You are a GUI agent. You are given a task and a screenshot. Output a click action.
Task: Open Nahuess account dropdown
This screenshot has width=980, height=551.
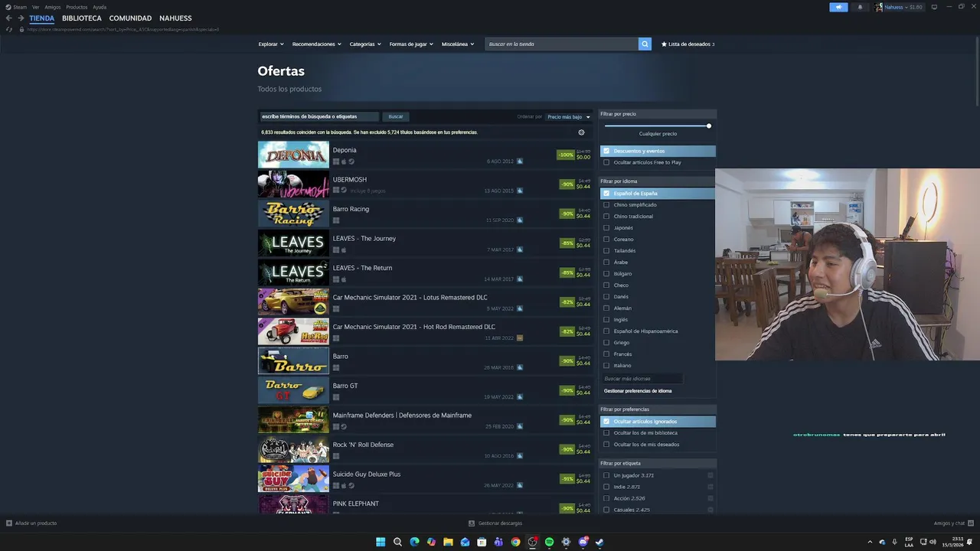click(x=903, y=7)
